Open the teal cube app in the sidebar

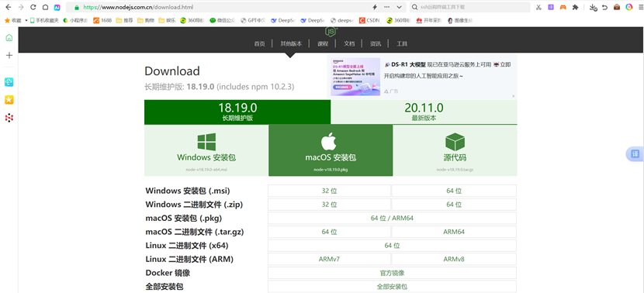[x=9, y=82]
